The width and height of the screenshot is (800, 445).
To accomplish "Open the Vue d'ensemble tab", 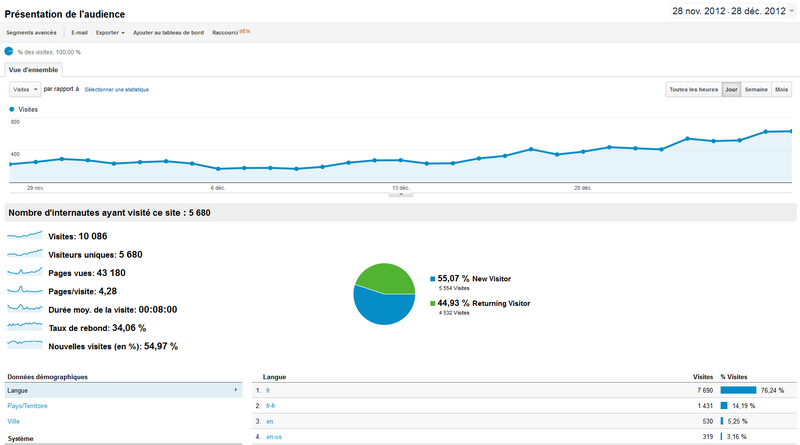I will click(x=33, y=70).
